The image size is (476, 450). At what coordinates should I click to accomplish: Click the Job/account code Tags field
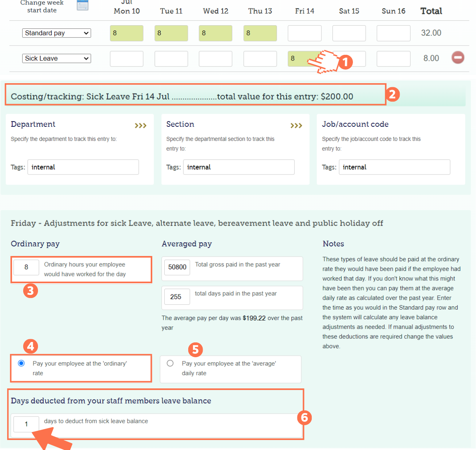click(x=394, y=167)
